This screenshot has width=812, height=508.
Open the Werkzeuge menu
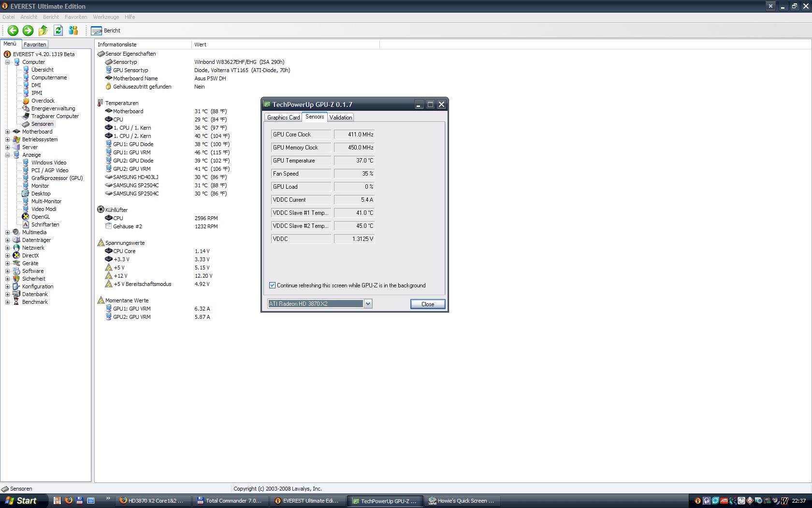tap(106, 17)
